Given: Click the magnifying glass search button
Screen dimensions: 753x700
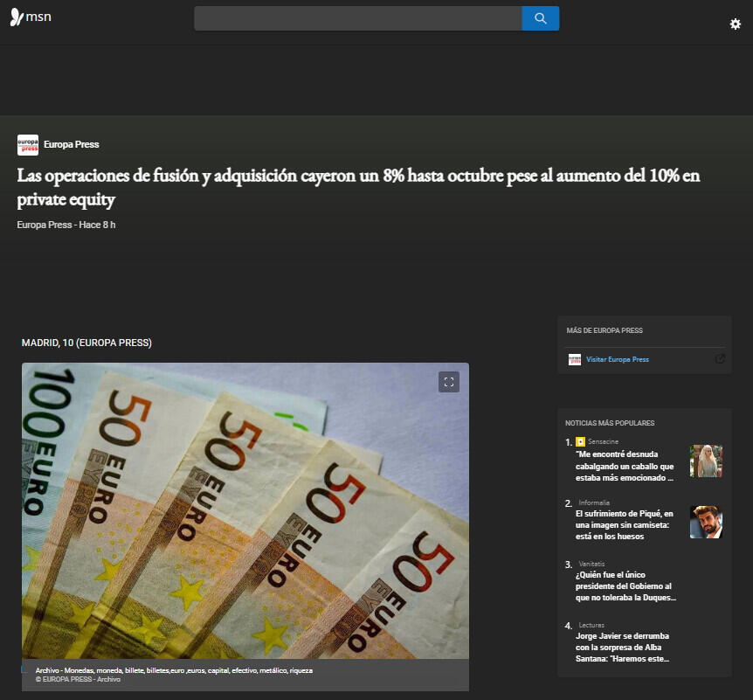Looking at the screenshot, I should click(540, 18).
